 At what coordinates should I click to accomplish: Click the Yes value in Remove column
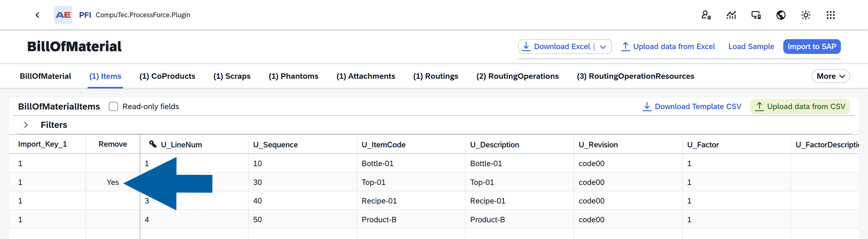pyautogui.click(x=113, y=182)
